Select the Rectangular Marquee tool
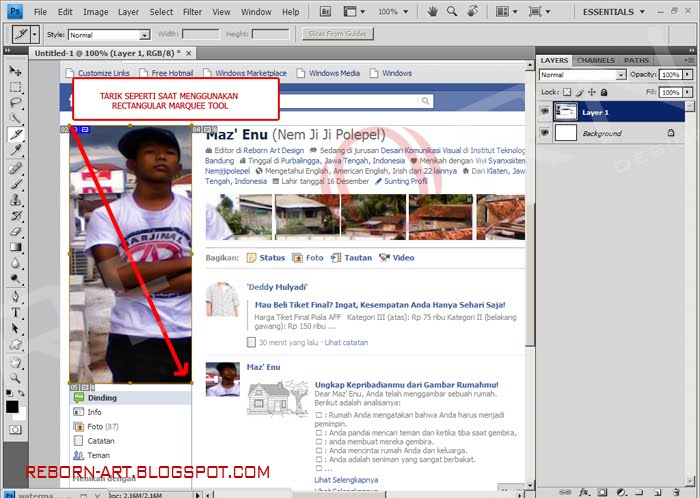The height and width of the screenshot is (498, 700). (x=15, y=87)
